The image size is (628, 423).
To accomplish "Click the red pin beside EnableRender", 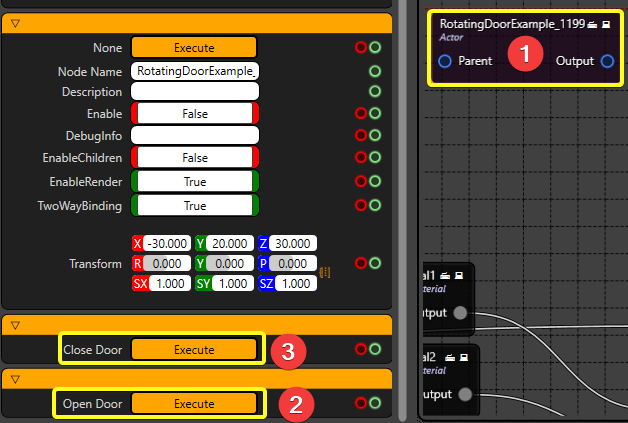I will [361, 182].
